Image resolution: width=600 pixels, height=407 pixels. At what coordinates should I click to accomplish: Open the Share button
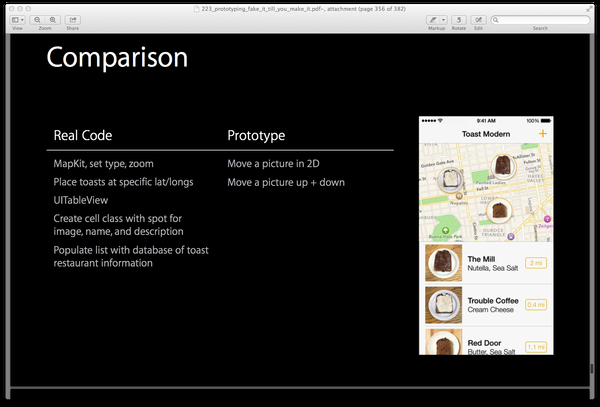point(72,20)
